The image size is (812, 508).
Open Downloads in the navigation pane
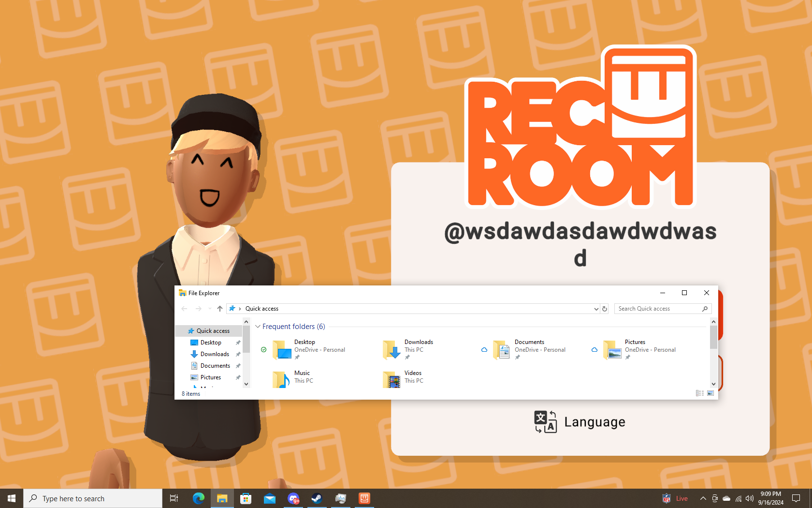coord(215,354)
